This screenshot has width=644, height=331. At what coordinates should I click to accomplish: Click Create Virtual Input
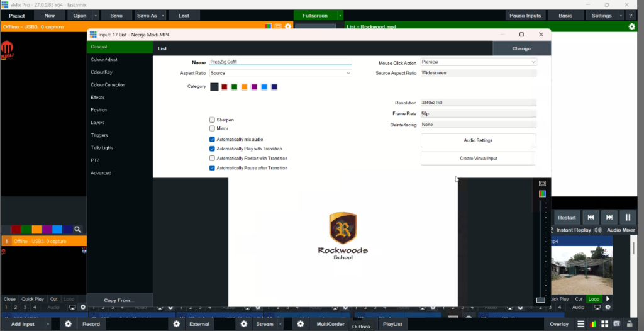(478, 159)
